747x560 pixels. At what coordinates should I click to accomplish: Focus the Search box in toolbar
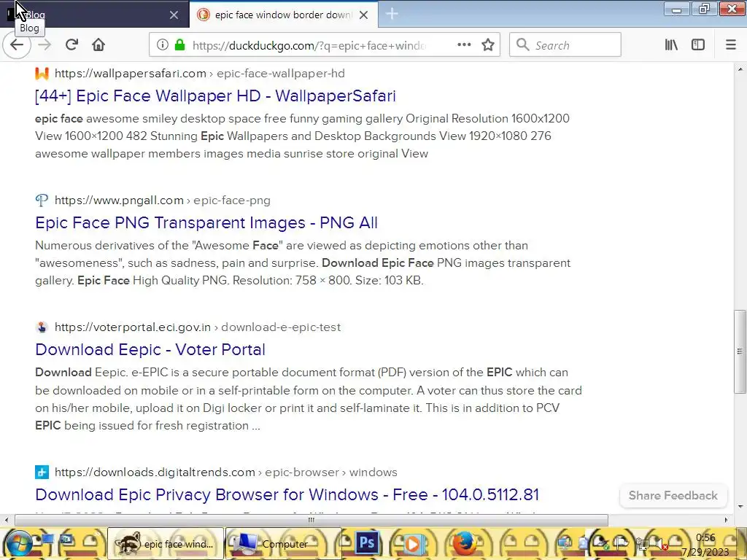pos(565,45)
